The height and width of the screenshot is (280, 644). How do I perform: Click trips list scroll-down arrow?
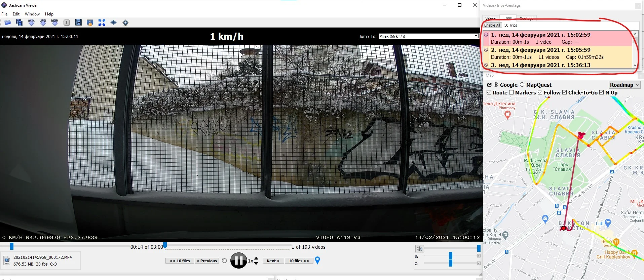635,65
